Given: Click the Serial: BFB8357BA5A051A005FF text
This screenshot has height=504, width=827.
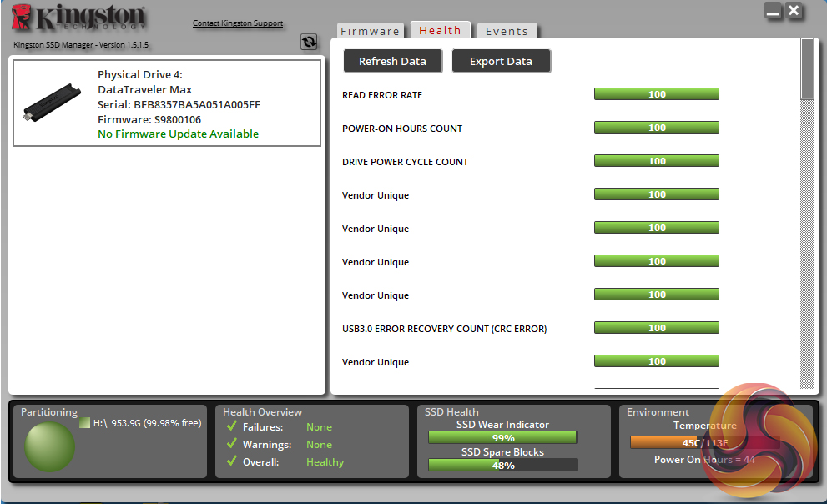Looking at the screenshot, I should [179, 104].
